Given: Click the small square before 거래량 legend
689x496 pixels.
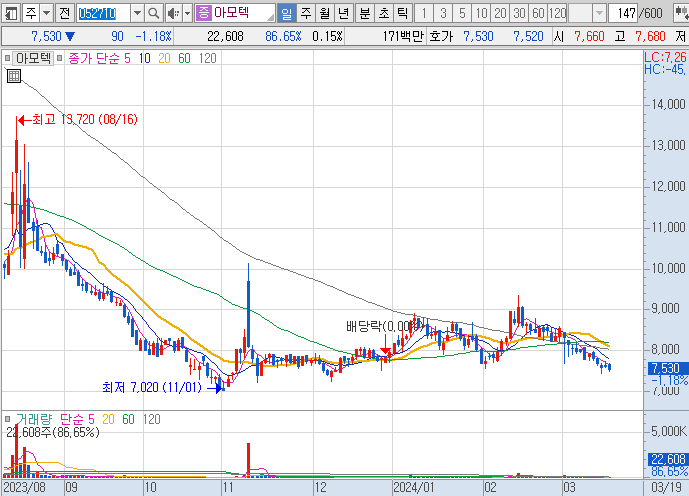Looking at the screenshot, I should [x=7, y=419].
